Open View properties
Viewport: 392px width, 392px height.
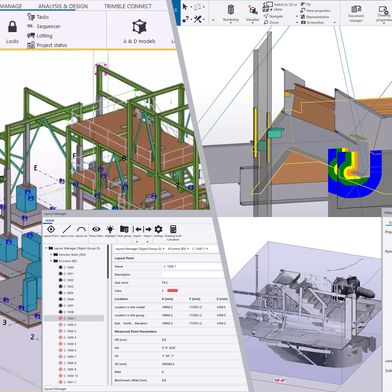pyautogui.click(x=315, y=10)
